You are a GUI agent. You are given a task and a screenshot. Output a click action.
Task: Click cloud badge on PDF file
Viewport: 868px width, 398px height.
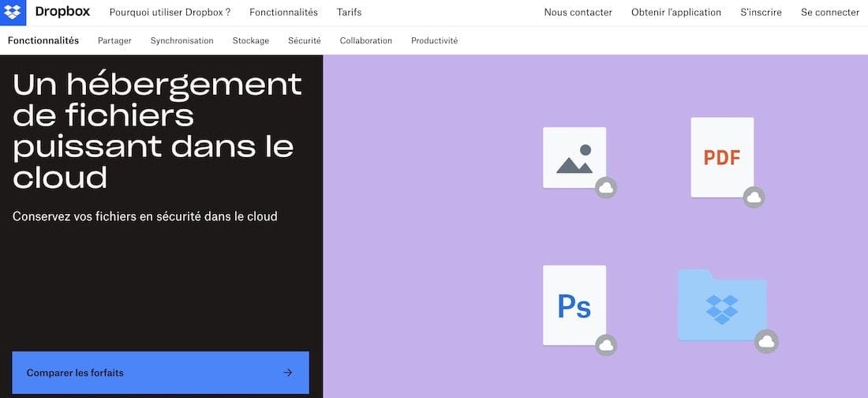(x=754, y=197)
